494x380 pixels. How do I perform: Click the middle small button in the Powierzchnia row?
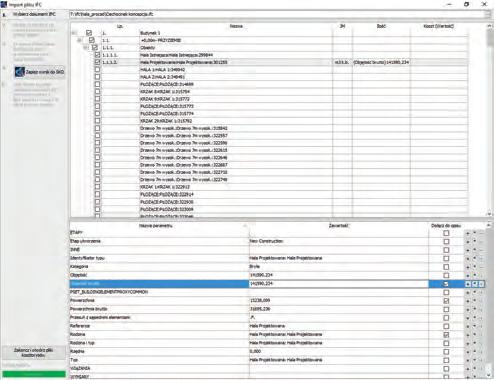click(x=475, y=301)
